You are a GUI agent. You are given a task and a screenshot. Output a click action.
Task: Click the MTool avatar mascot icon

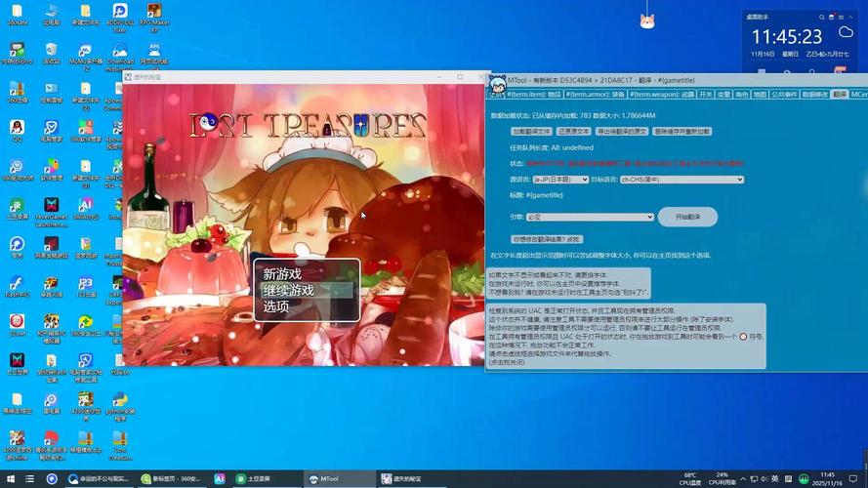[x=497, y=86]
